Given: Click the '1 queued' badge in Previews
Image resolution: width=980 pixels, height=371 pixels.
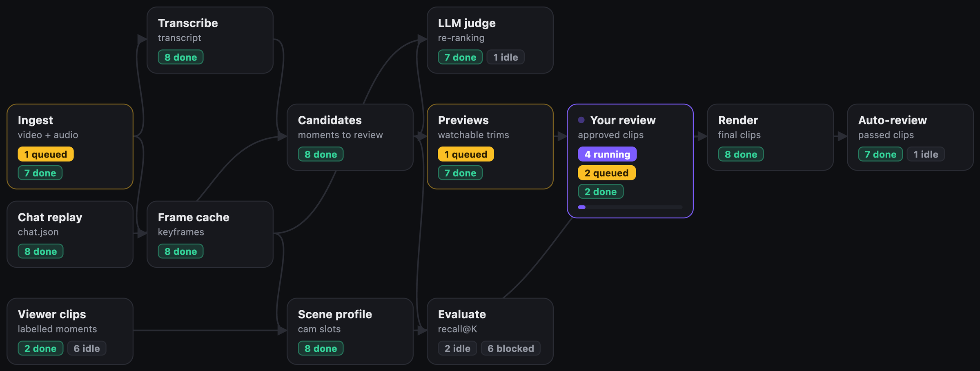Looking at the screenshot, I should [x=466, y=154].
